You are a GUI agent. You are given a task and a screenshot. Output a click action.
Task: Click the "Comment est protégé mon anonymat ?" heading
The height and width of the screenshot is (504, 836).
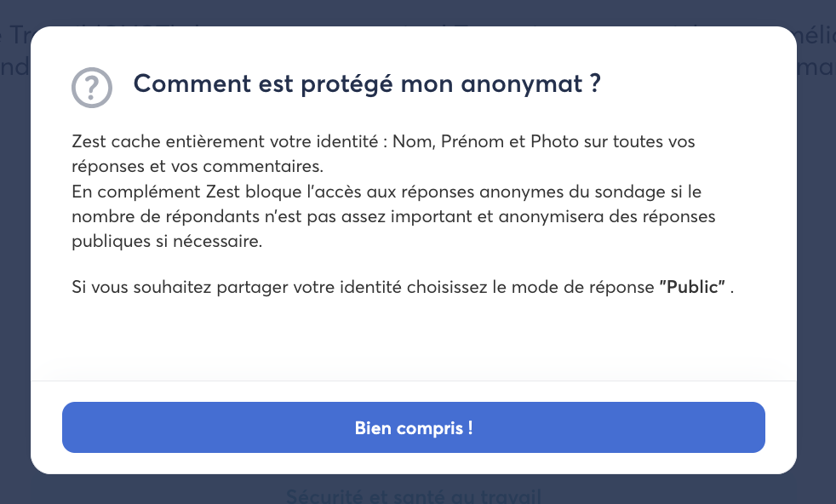pyautogui.click(x=367, y=84)
